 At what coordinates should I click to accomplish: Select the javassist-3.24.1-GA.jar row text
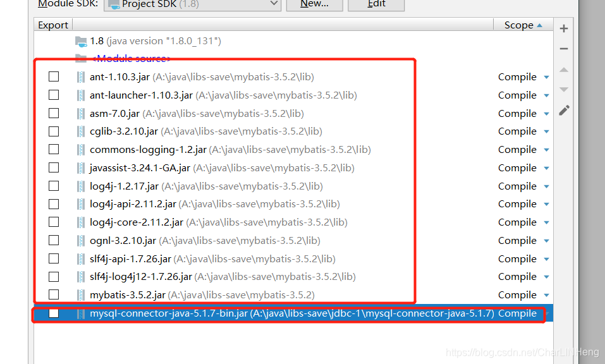tap(222, 168)
